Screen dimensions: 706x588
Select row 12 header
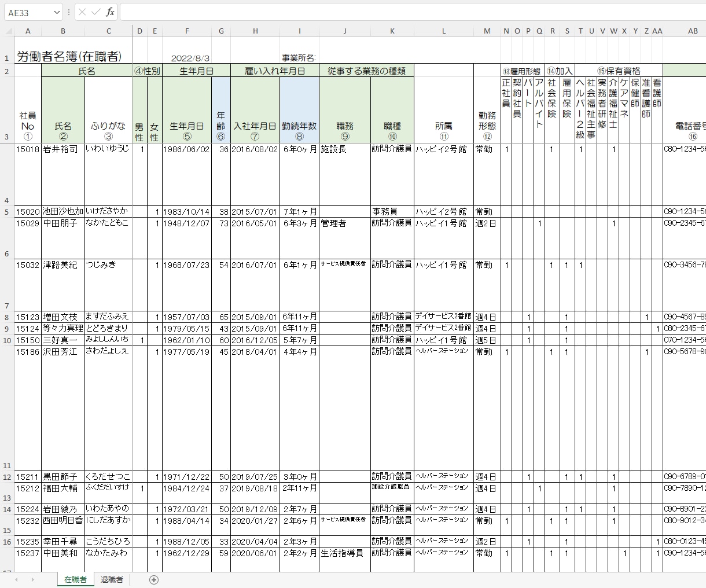7,477
